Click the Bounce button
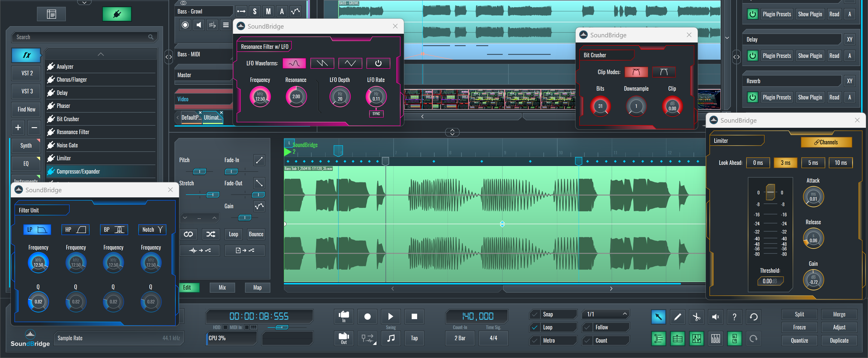 click(256, 234)
